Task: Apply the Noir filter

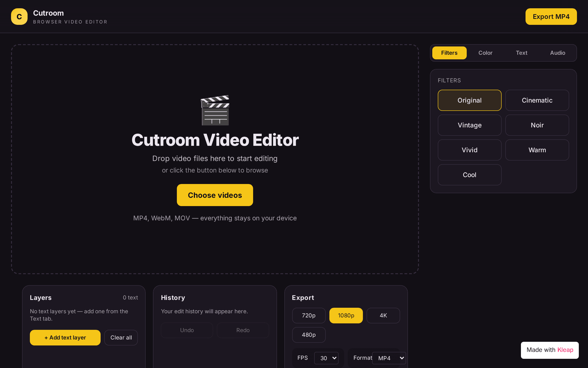Action: [537, 125]
